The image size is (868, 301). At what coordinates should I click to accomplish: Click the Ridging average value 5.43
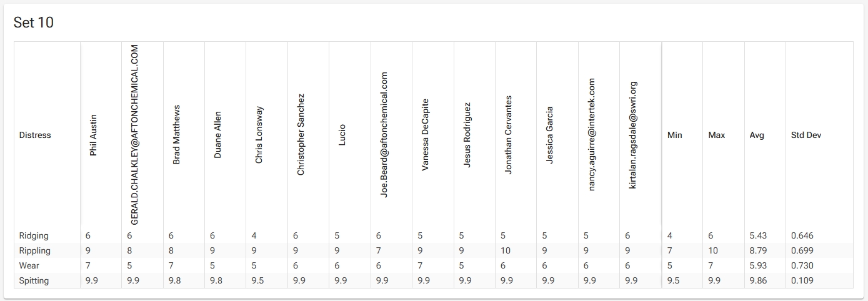pos(758,235)
